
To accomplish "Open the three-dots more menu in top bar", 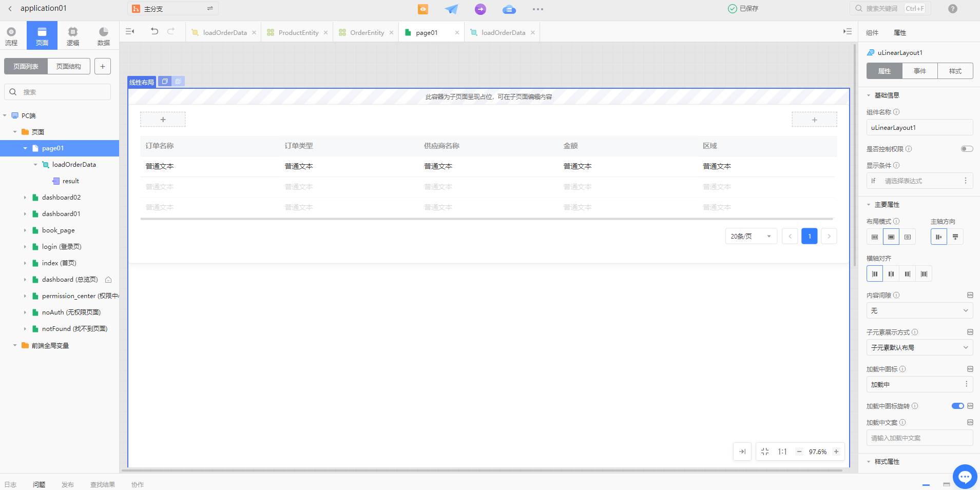I will [x=537, y=9].
